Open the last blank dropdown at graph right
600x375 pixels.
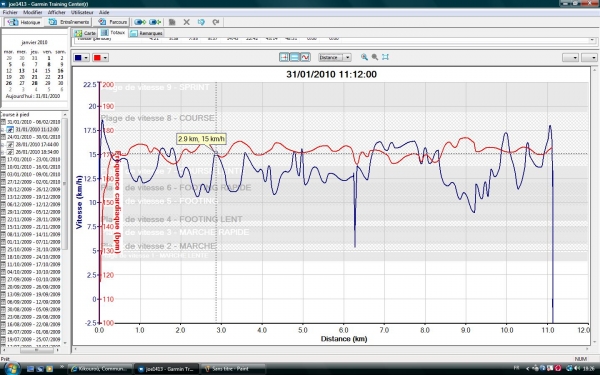pos(589,57)
